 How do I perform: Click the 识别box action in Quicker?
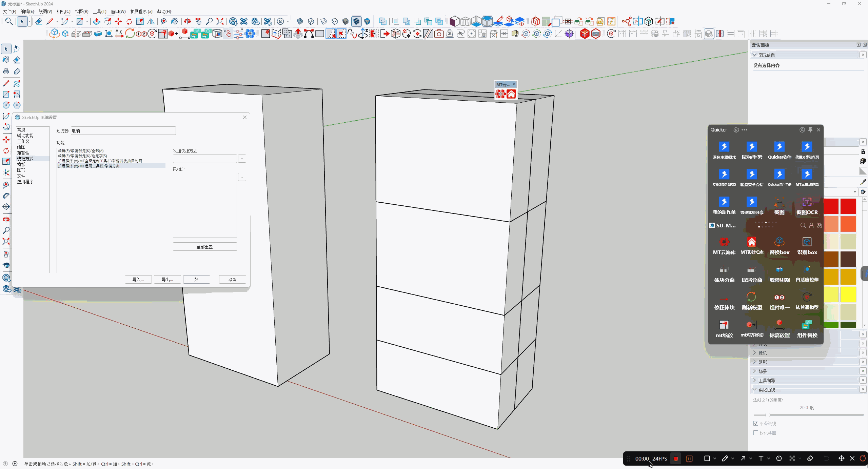[x=807, y=246]
